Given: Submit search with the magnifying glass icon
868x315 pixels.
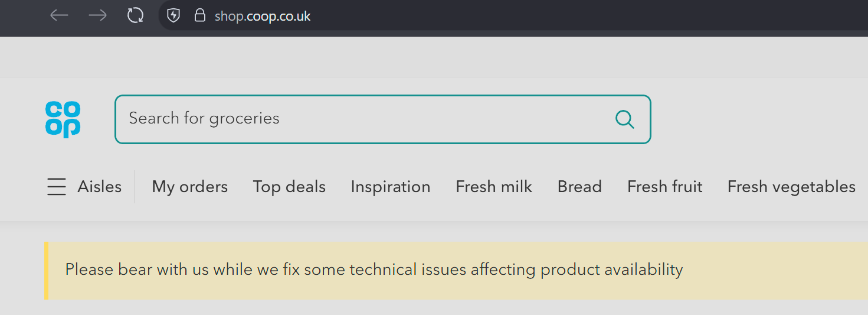Looking at the screenshot, I should (625, 119).
